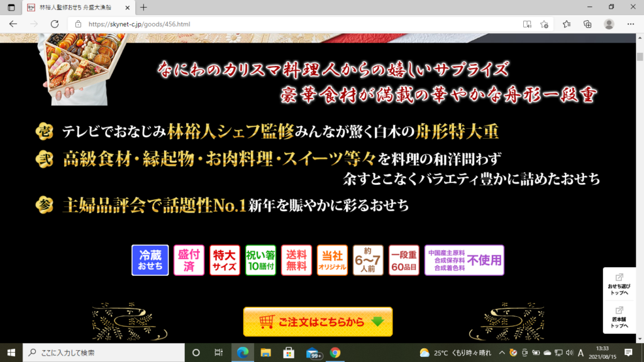This screenshot has height=362, width=644.
Task: Launch Google Chrome from the taskbar
Action: tap(335, 353)
